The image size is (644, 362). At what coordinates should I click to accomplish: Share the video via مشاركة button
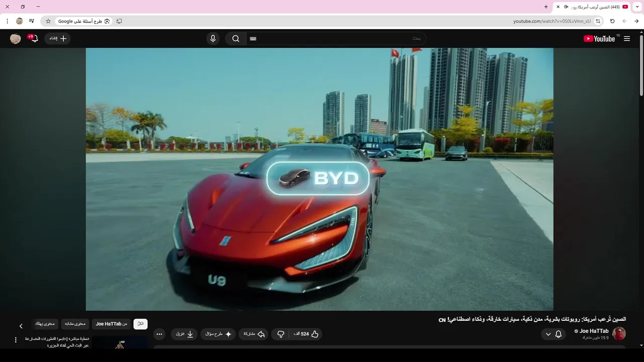(254, 334)
